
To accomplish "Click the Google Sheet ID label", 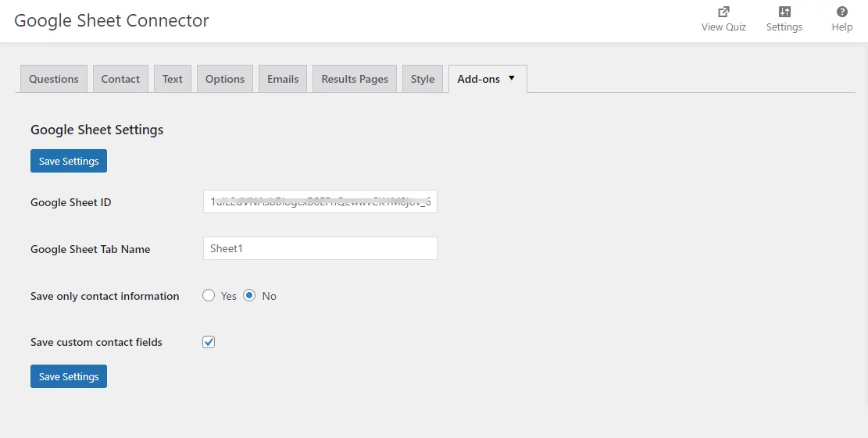I will 71,202.
